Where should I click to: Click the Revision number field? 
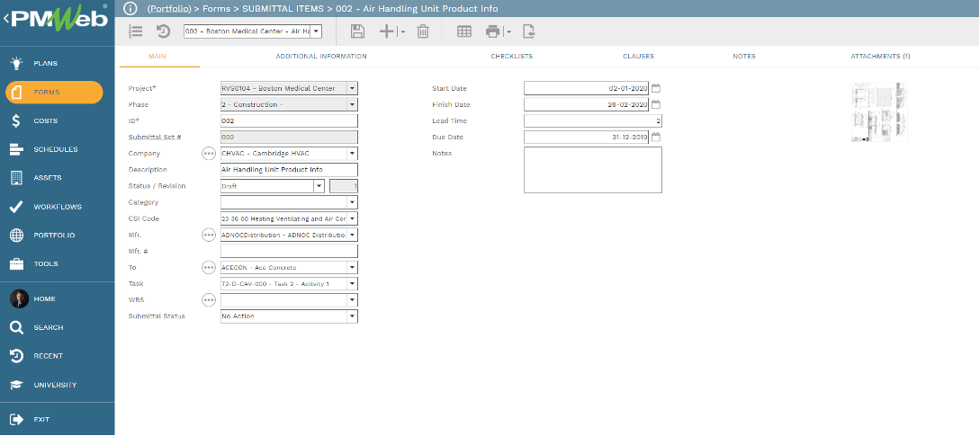(344, 185)
